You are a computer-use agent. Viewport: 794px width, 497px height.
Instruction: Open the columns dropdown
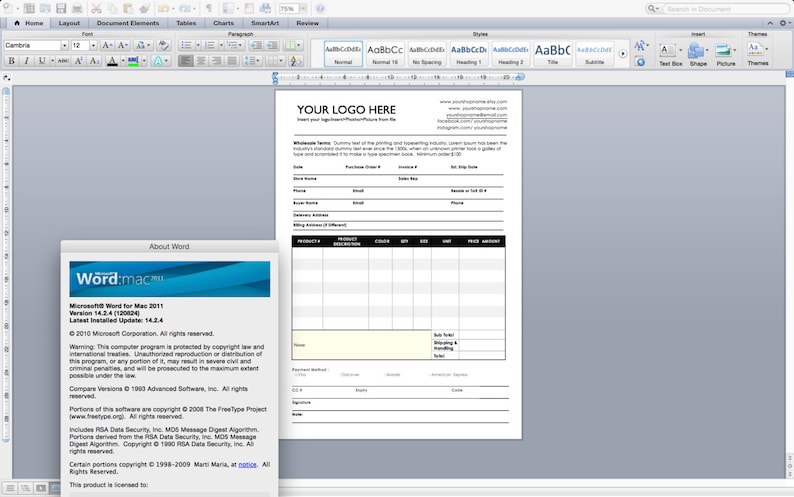(293, 45)
